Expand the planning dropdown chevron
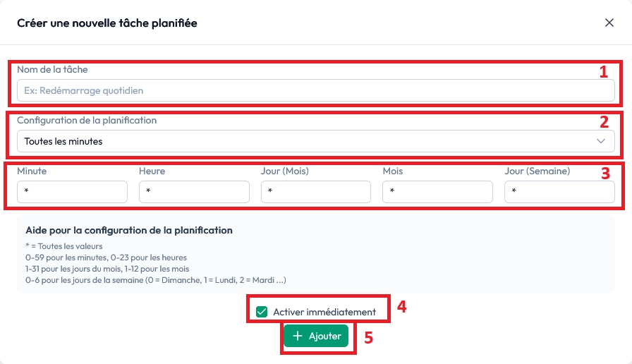 tap(601, 141)
